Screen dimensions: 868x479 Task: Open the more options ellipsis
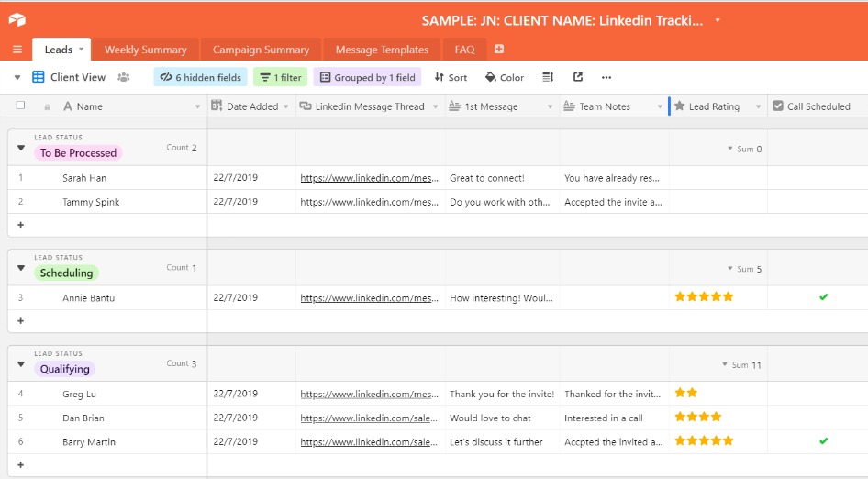[x=606, y=77]
